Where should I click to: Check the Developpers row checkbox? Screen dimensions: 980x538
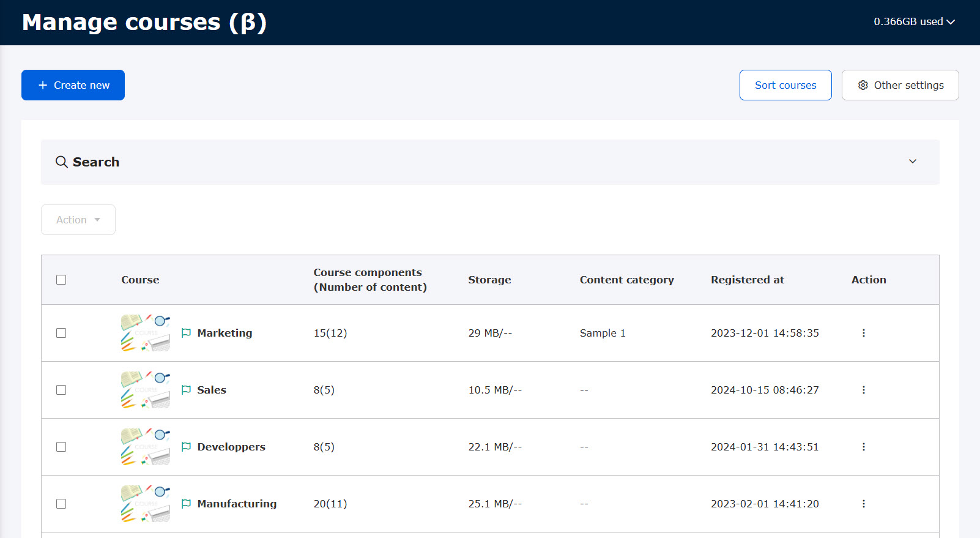coord(61,447)
